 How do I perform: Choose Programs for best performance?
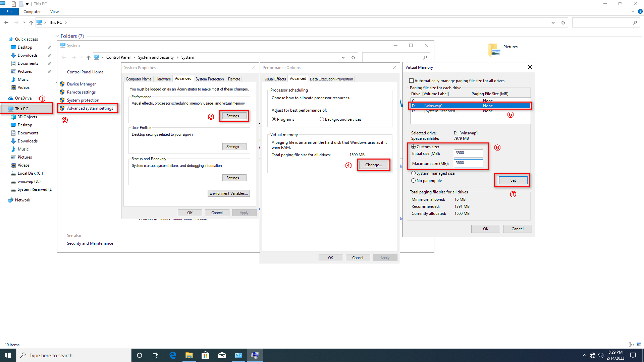274,119
